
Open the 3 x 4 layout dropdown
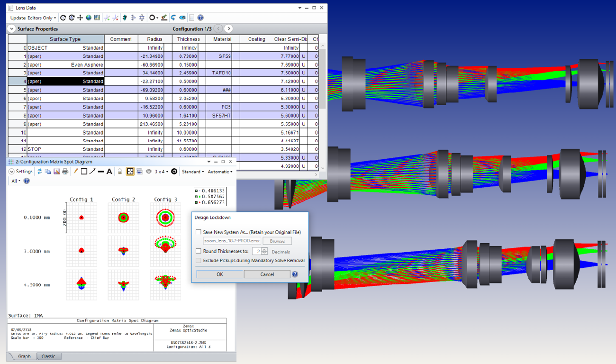tap(162, 172)
